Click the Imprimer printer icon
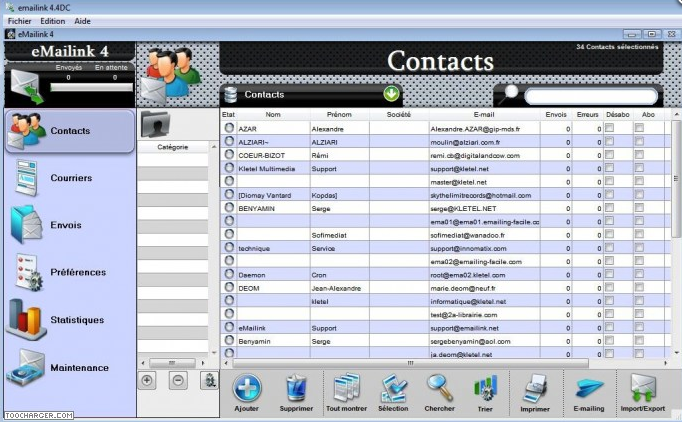The width and height of the screenshot is (682, 422). [535, 389]
